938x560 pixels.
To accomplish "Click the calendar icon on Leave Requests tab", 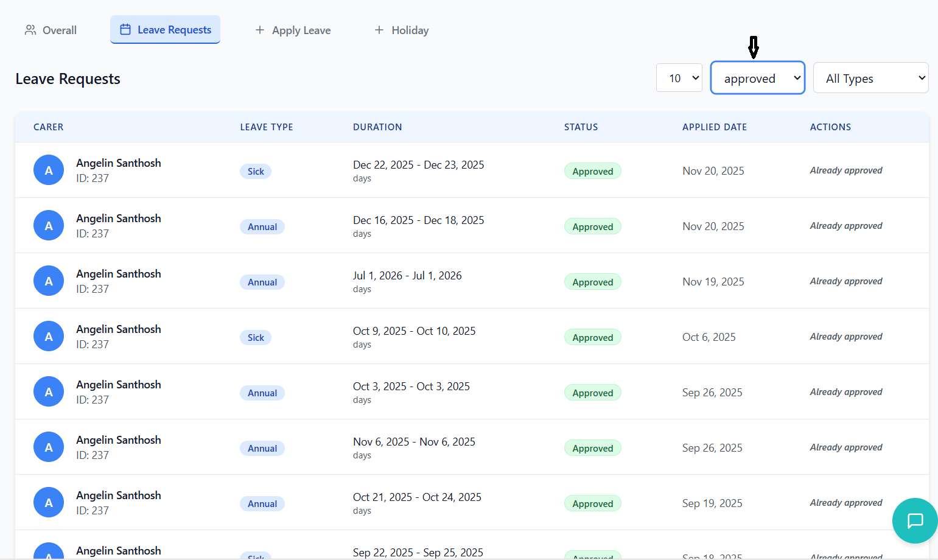I will coord(125,30).
